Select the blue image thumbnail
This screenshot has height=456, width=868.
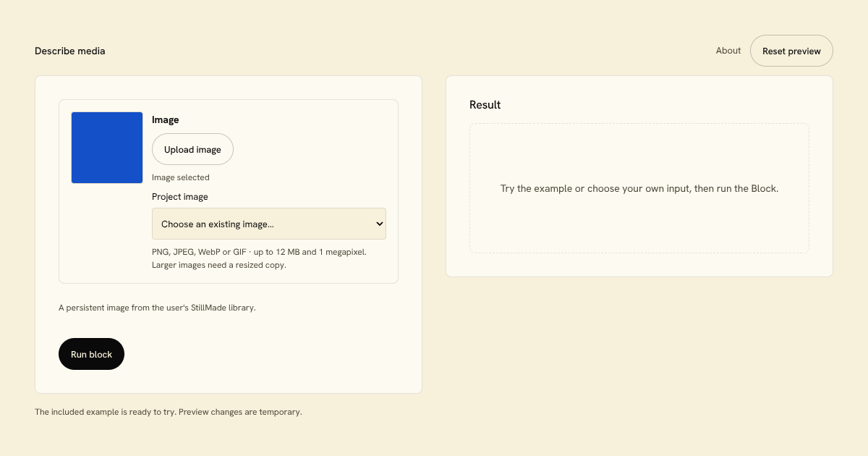click(x=107, y=148)
